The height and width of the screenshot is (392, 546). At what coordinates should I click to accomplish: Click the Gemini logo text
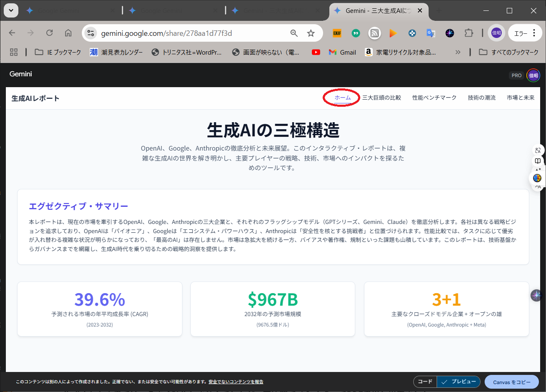(x=21, y=74)
